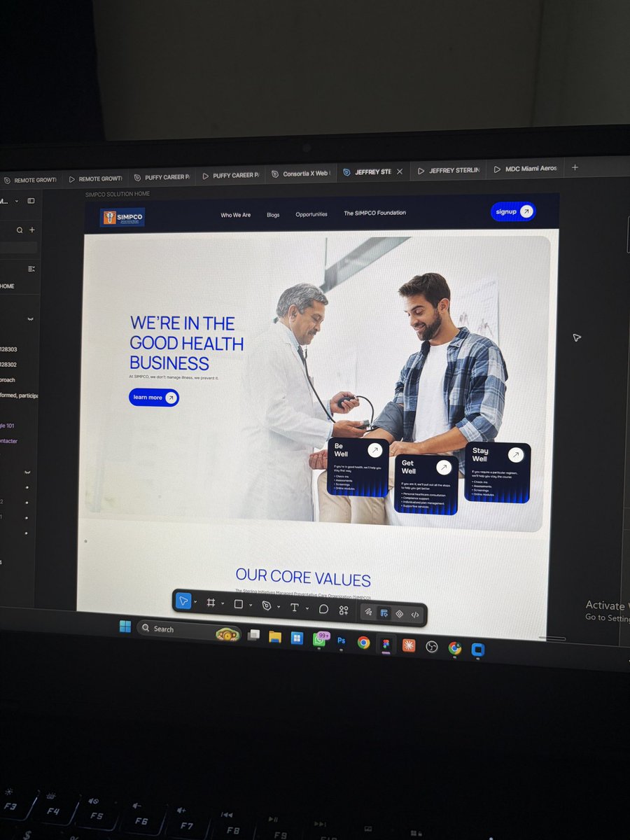Open the Actions/components tool

(x=344, y=610)
